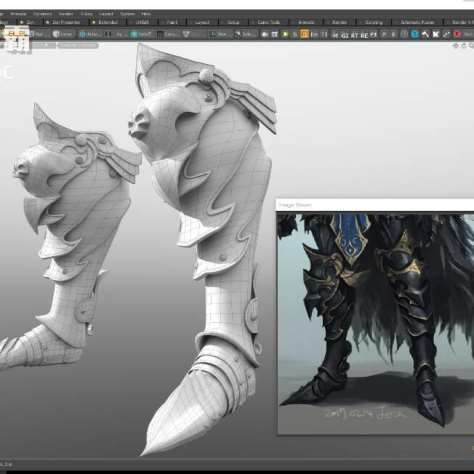
Task: Open the Dynamics menu
Action: (x=43, y=14)
